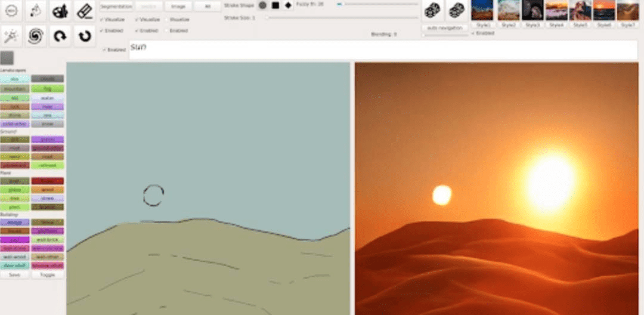Image resolution: width=644 pixels, height=315 pixels.
Task: Click the Save button in left panel
Action: coord(14,275)
